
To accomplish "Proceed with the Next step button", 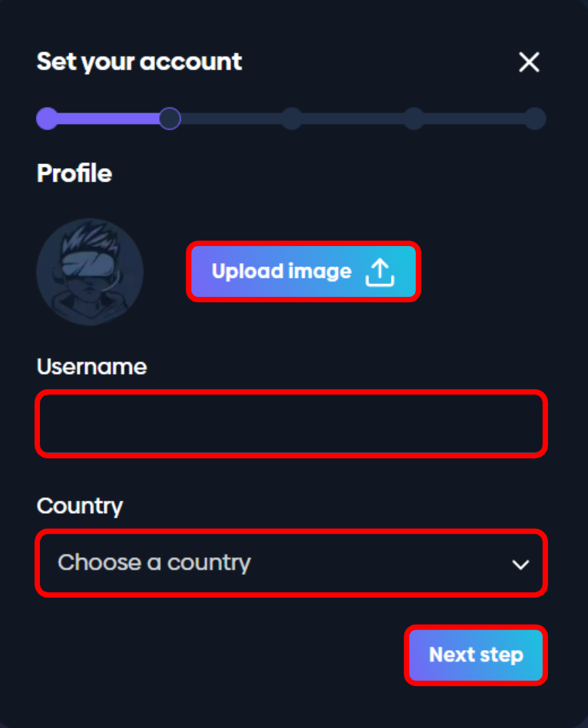I will (476, 655).
